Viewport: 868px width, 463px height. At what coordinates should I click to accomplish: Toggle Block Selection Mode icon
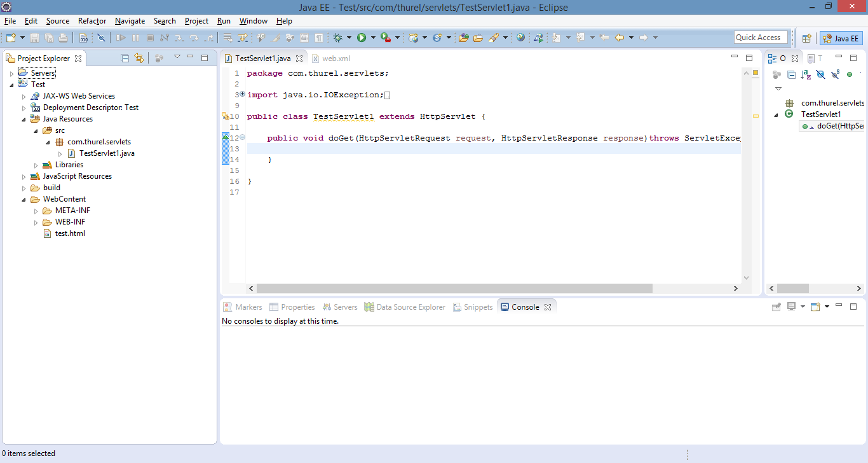click(304, 38)
